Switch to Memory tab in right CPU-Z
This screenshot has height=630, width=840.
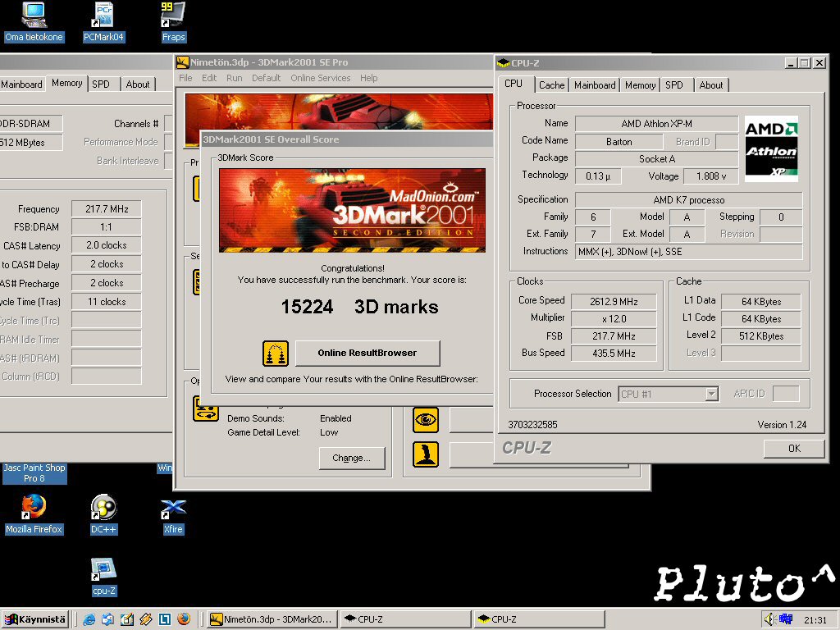point(640,84)
